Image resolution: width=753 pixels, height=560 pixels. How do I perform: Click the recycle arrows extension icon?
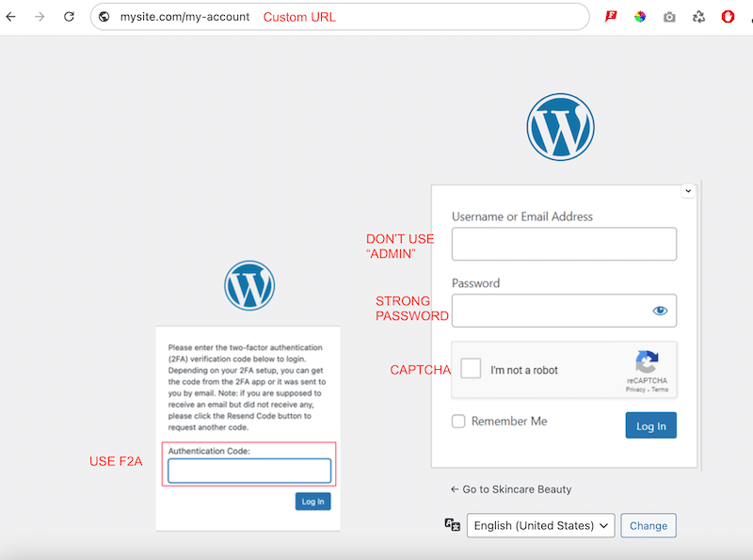[x=698, y=17]
